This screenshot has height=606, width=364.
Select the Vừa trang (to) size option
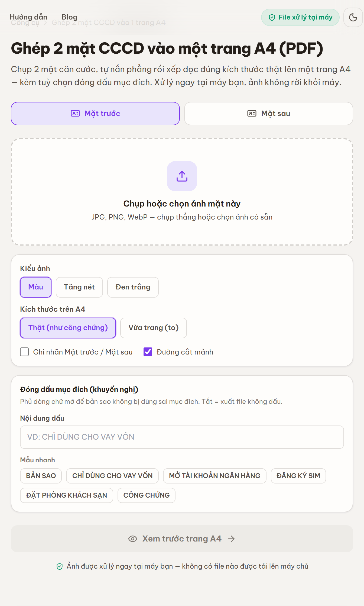point(154,328)
